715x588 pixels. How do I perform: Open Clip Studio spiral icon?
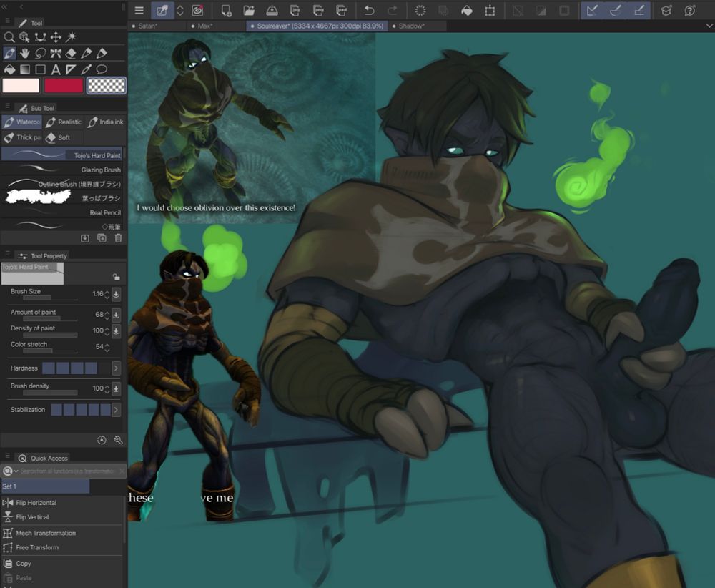[197, 11]
